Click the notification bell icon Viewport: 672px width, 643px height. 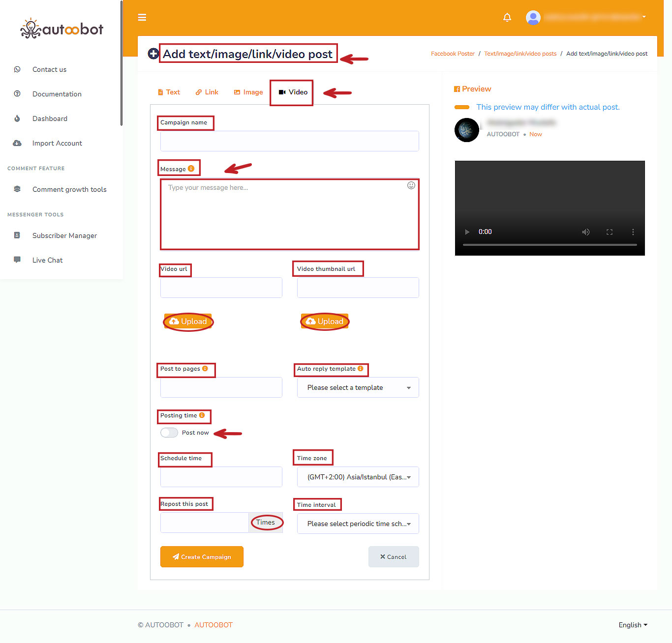[x=507, y=18]
